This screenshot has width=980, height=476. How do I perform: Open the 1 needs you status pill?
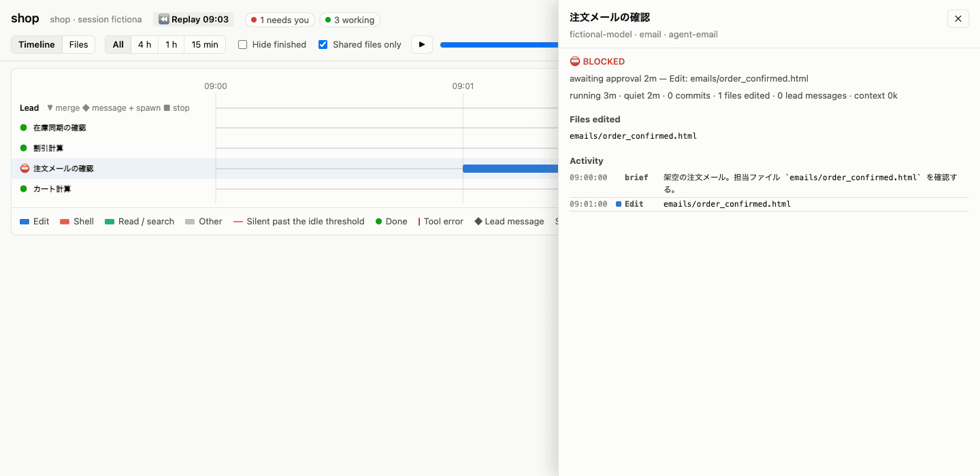tap(280, 20)
